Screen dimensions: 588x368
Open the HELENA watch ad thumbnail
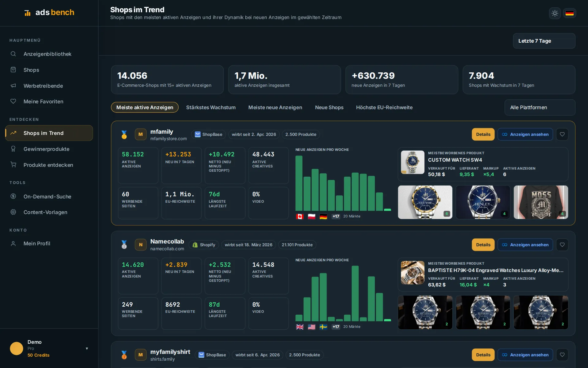[x=425, y=312]
